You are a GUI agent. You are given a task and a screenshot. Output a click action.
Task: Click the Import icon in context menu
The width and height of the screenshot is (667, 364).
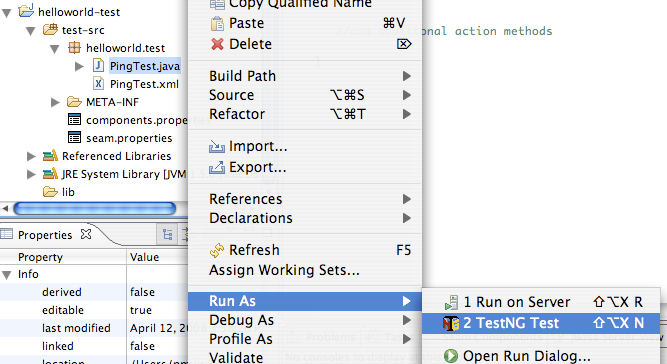click(217, 147)
